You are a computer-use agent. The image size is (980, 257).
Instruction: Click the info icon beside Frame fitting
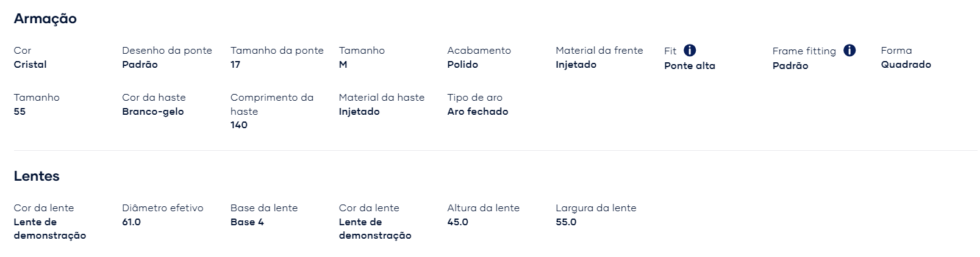[849, 51]
